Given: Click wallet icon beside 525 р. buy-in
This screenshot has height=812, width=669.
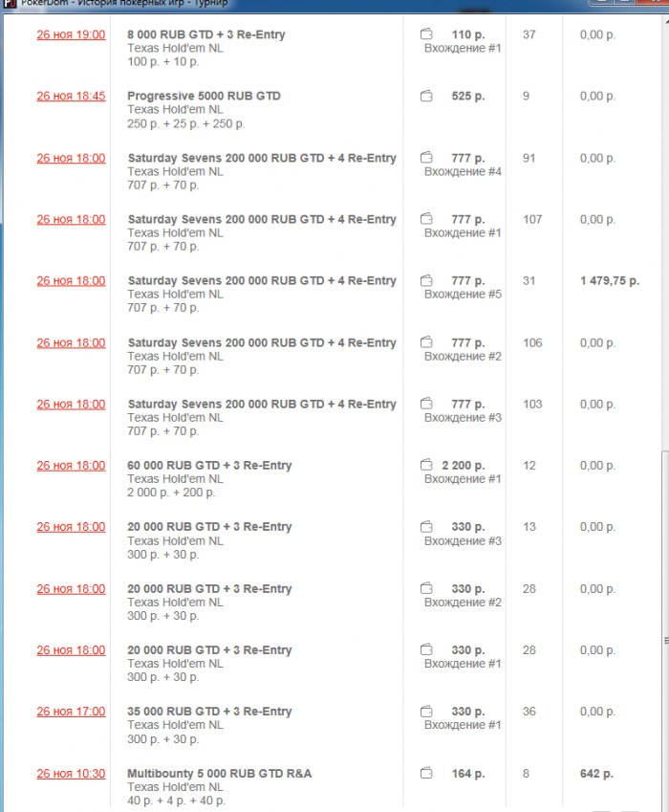Looking at the screenshot, I should pos(426,96).
